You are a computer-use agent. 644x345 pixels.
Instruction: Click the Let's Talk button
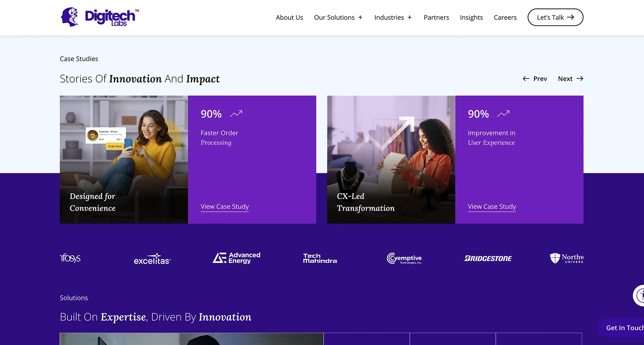(555, 17)
